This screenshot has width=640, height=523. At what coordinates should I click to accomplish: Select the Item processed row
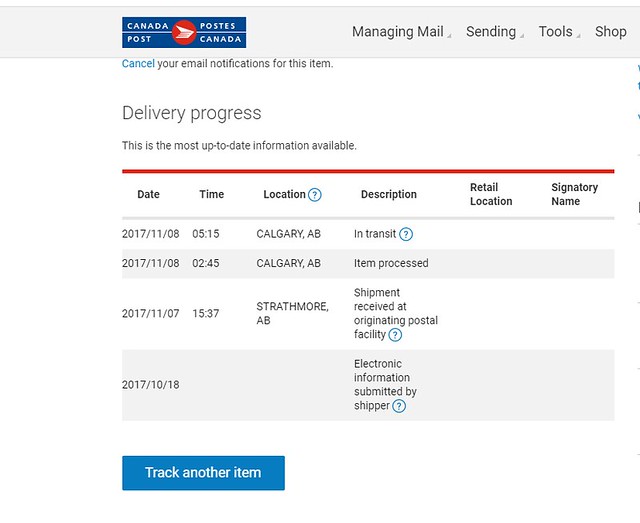pyautogui.click(x=390, y=263)
